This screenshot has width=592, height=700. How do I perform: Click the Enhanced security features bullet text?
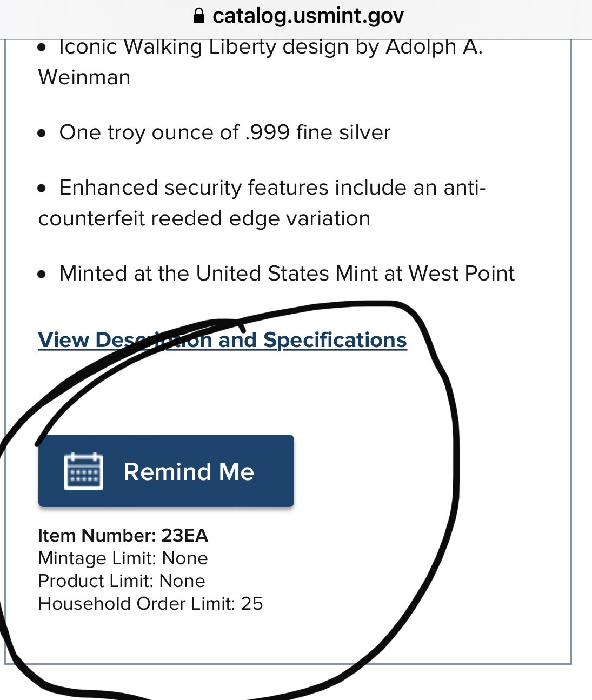[272, 188]
